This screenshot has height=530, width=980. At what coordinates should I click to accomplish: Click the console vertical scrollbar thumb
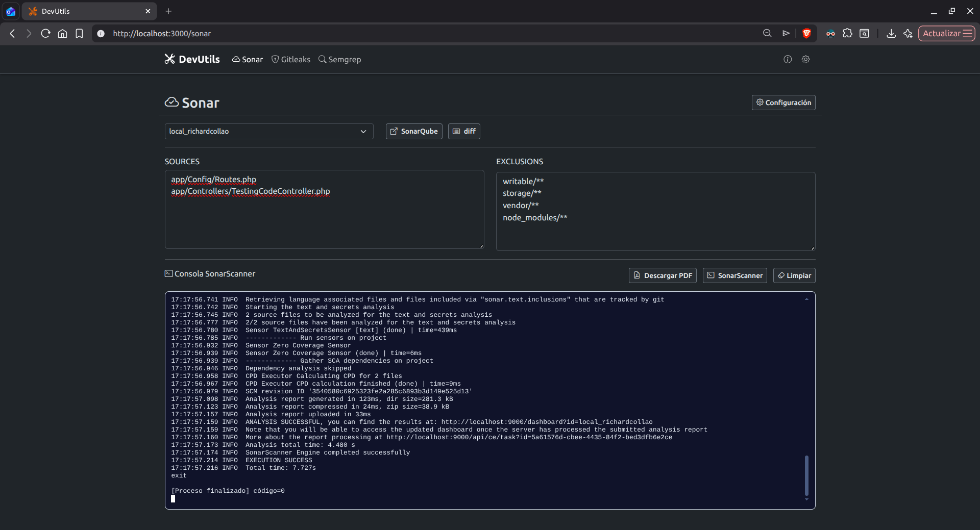coord(806,475)
